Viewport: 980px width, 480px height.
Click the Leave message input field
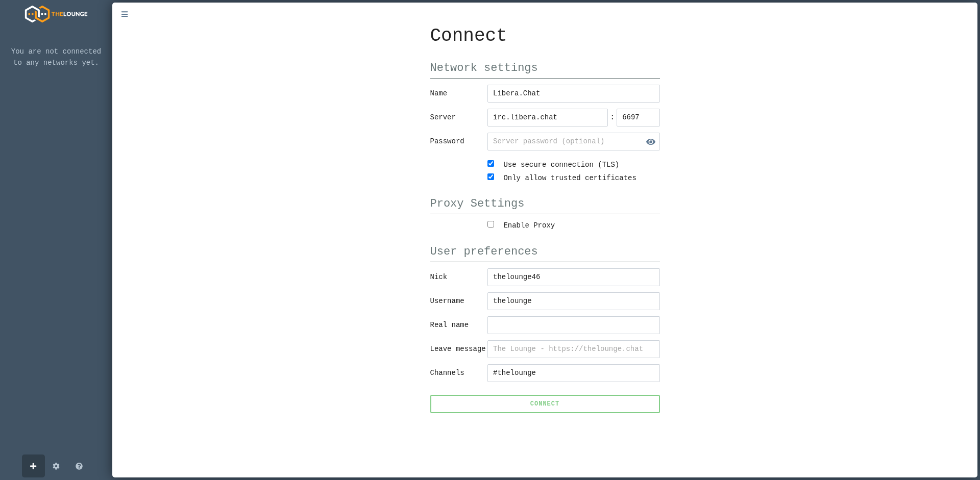(x=573, y=349)
